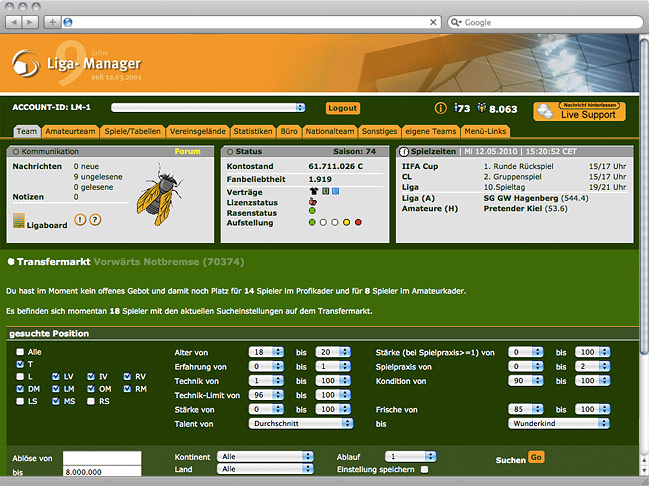This screenshot has height=486, width=649.
Task: Open the Alter von dropdown showing 18
Action: pos(266,352)
